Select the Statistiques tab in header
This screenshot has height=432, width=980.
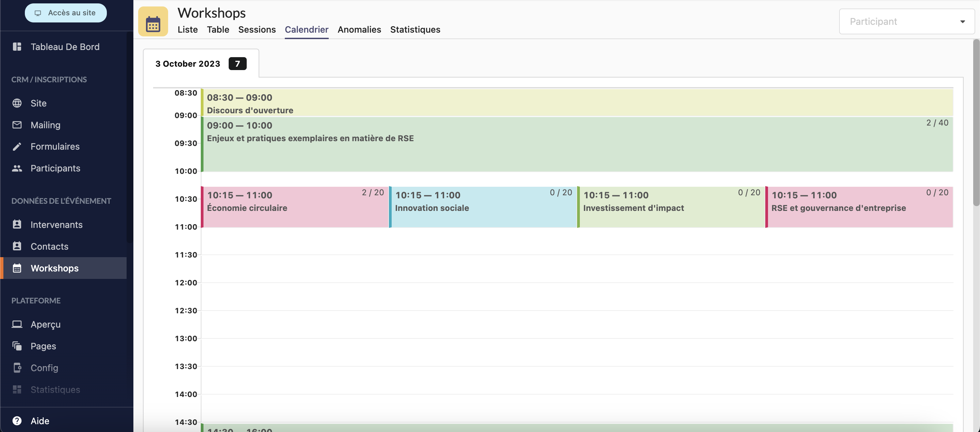coord(415,30)
